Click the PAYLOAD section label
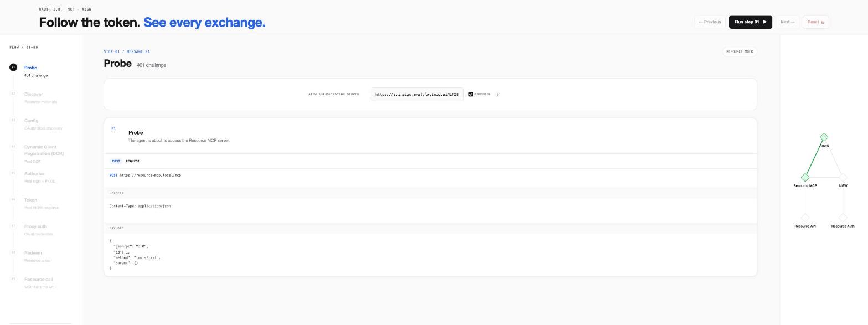 pos(116,228)
